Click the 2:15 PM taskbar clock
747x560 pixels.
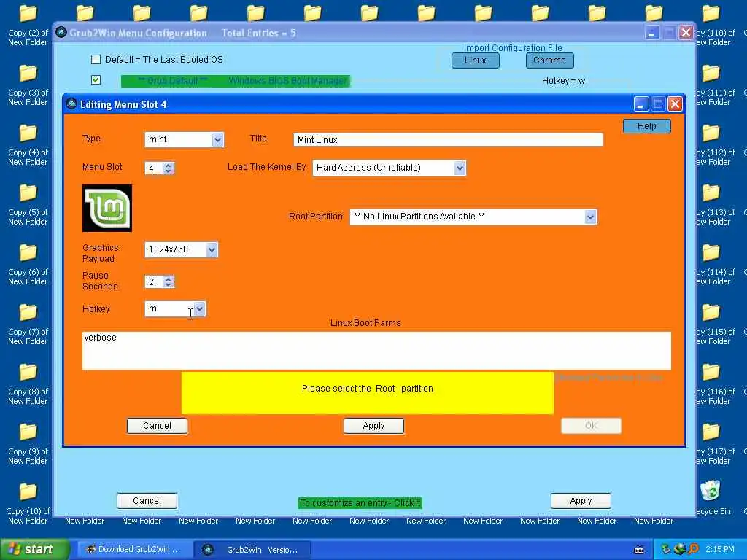[x=720, y=550]
